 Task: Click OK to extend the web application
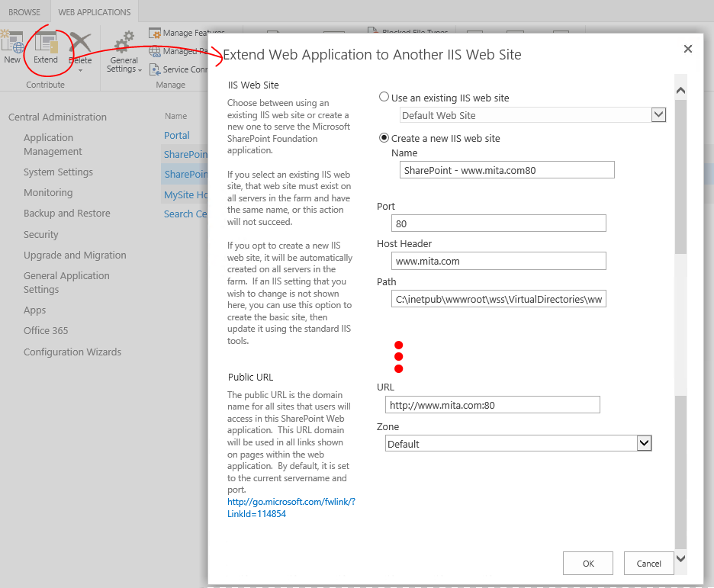tap(587, 563)
